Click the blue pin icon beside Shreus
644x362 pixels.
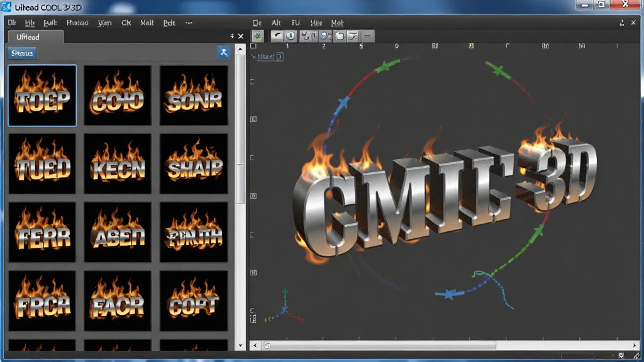tap(224, 53)
